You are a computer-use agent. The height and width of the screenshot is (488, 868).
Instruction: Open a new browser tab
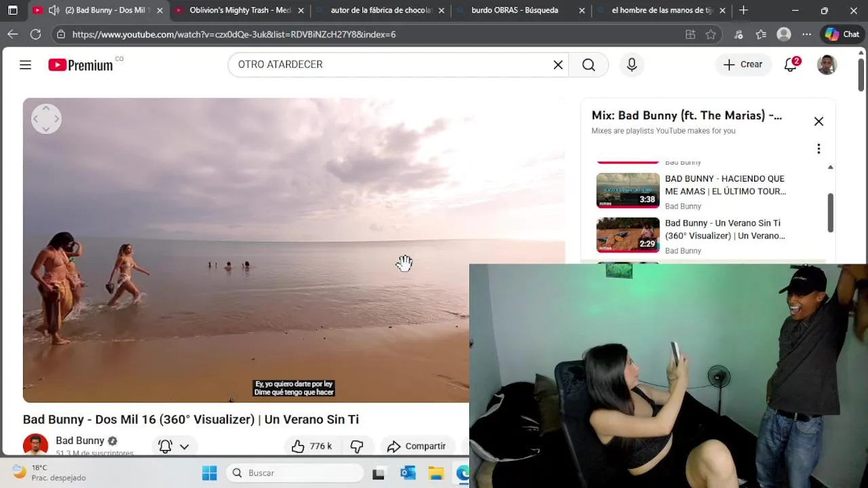[743, 10]
